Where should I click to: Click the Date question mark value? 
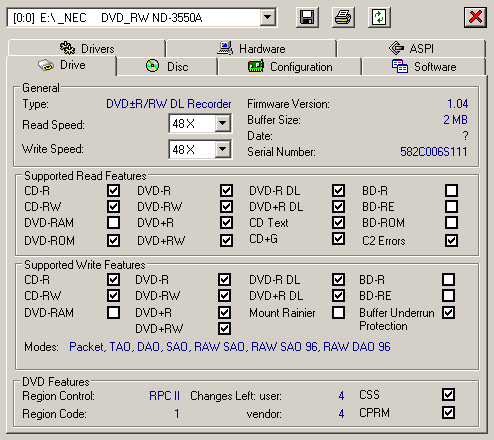point(465,136)
